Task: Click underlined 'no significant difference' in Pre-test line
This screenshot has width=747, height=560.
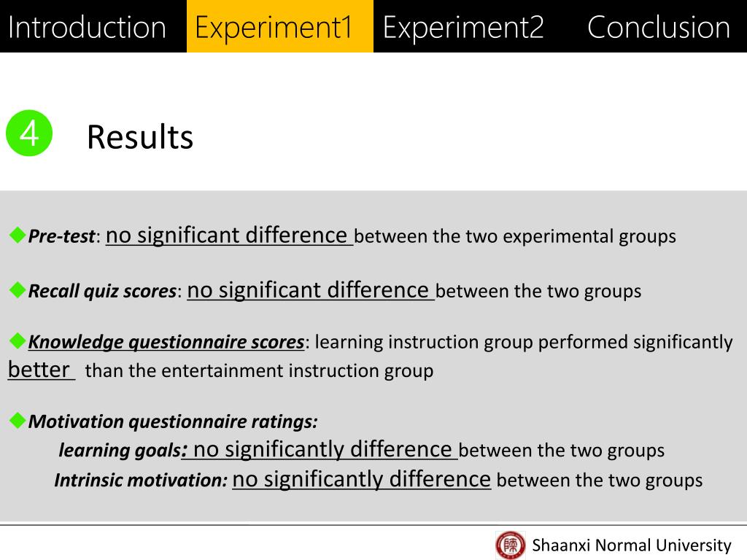Action: 229,236
